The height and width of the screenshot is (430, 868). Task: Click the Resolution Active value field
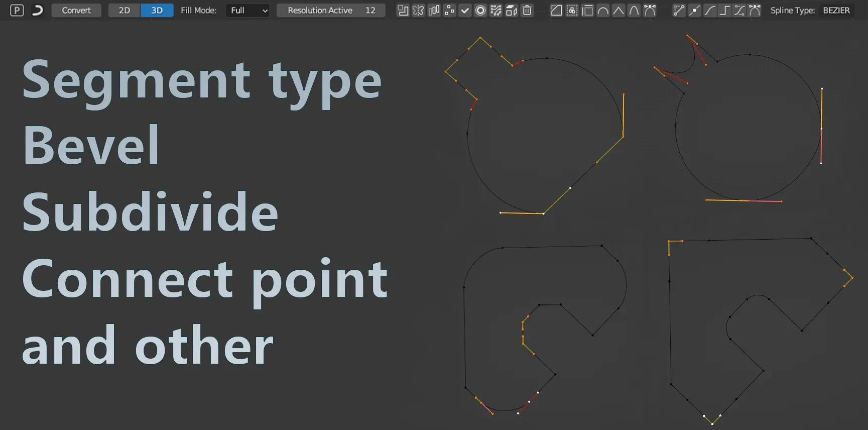coord(331,10)
